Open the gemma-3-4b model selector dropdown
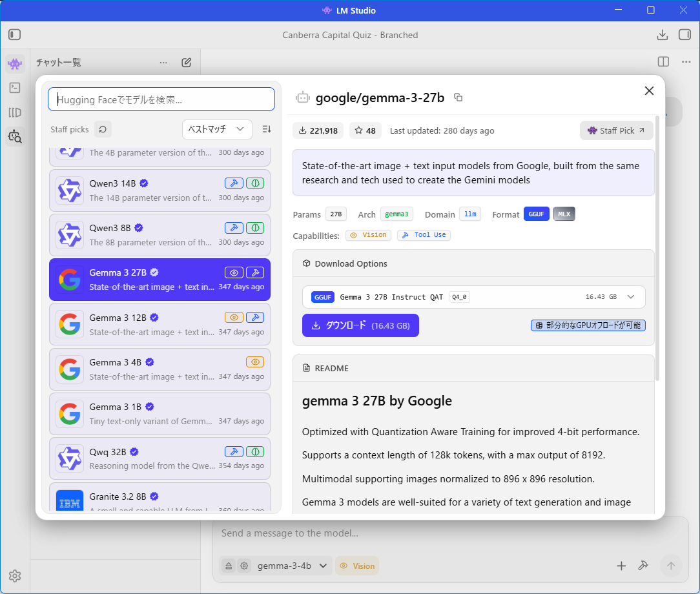The image size is (700, 594). point(293,566)
